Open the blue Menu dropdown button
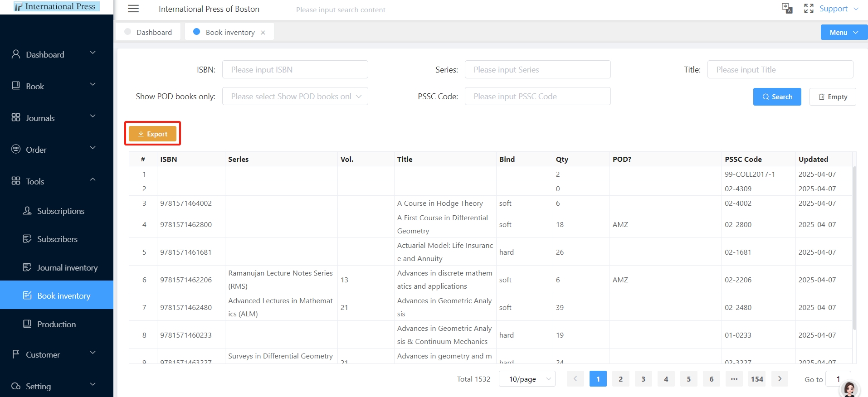Image resolution: width=868 pixels, height=397 pixels. [x=844, y=32]
